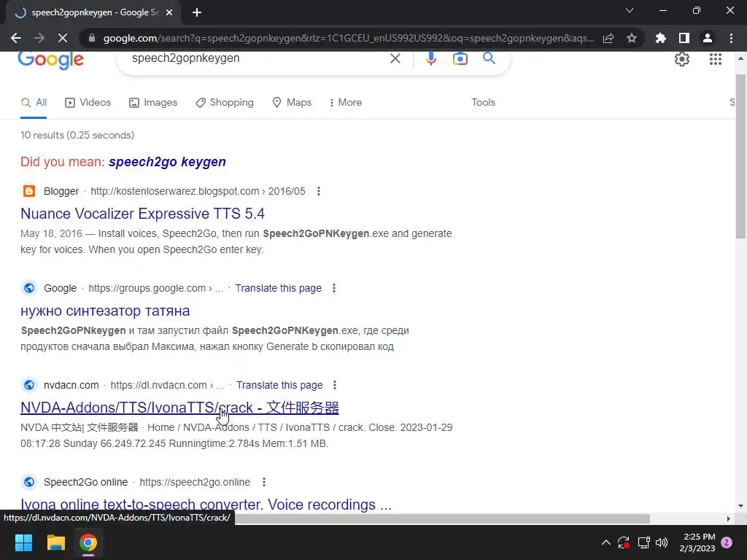
Task: Open options for the Speech2Go online result
Action: coord(264,482)
